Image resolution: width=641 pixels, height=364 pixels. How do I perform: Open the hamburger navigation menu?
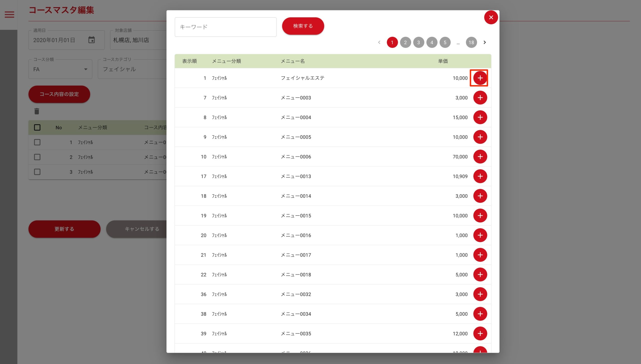tap(10, 15)
